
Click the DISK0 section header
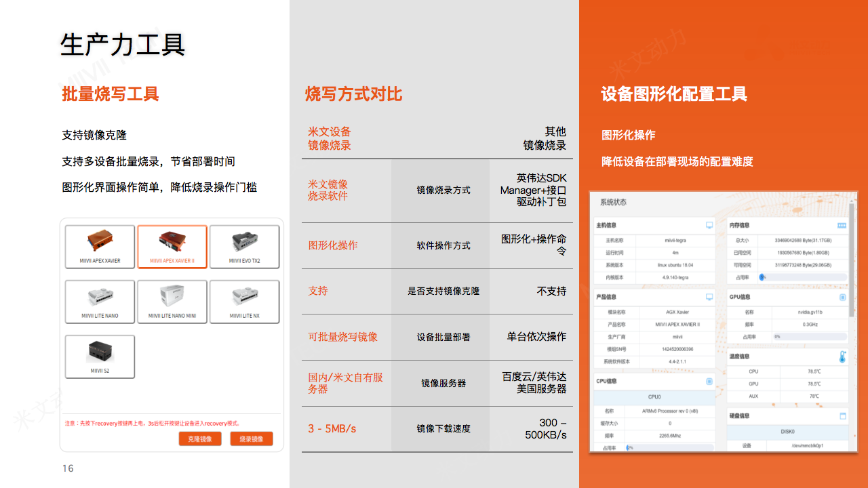tap(787, 431)
